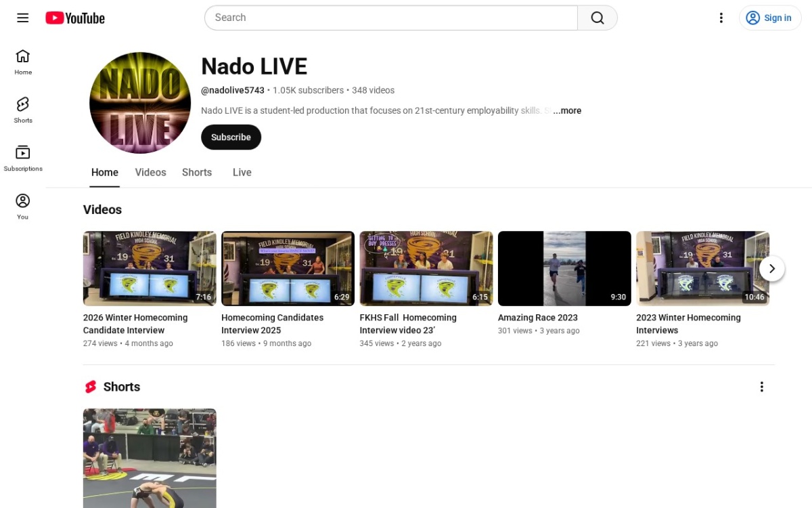812x508 pixels.
Task: Open Shorts in the sidebar
Action: [x=23, y=110]
